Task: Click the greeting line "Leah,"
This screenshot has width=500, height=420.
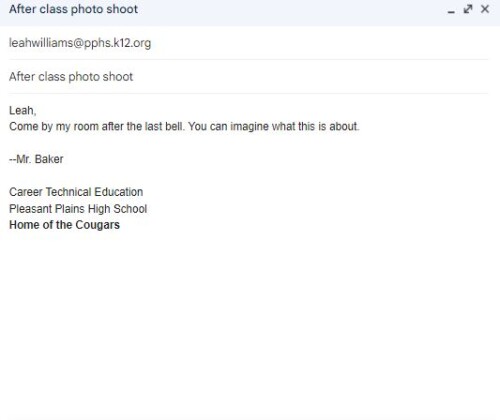Action: [x=23, y=110]
